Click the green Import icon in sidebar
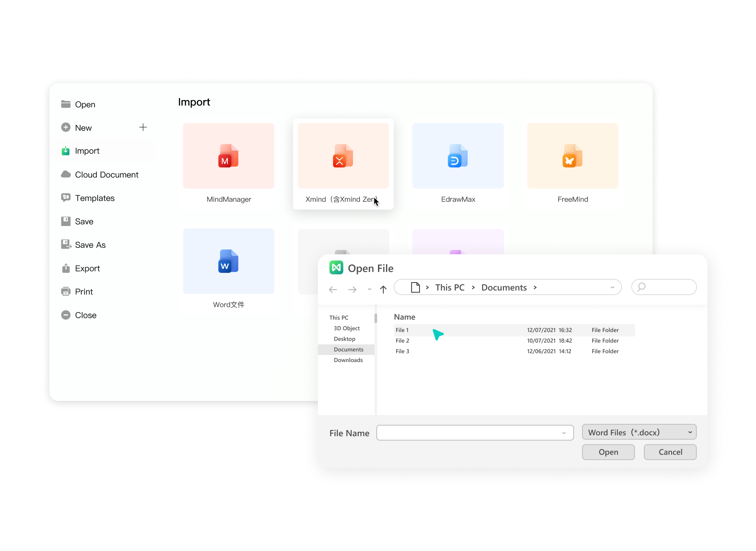 pyautogui.click(x=66, y=151)
